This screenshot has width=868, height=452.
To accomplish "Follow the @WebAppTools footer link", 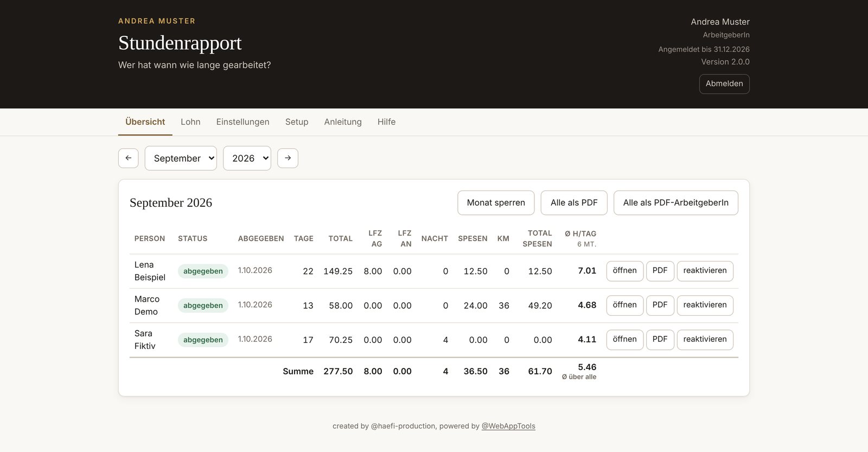I will click(x=508, y=426).
